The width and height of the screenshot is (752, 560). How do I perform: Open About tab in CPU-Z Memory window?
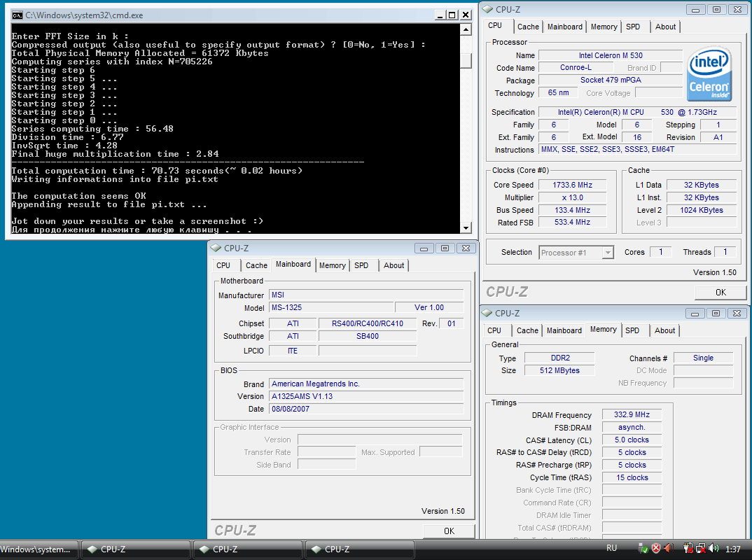(x=664, y=331)
